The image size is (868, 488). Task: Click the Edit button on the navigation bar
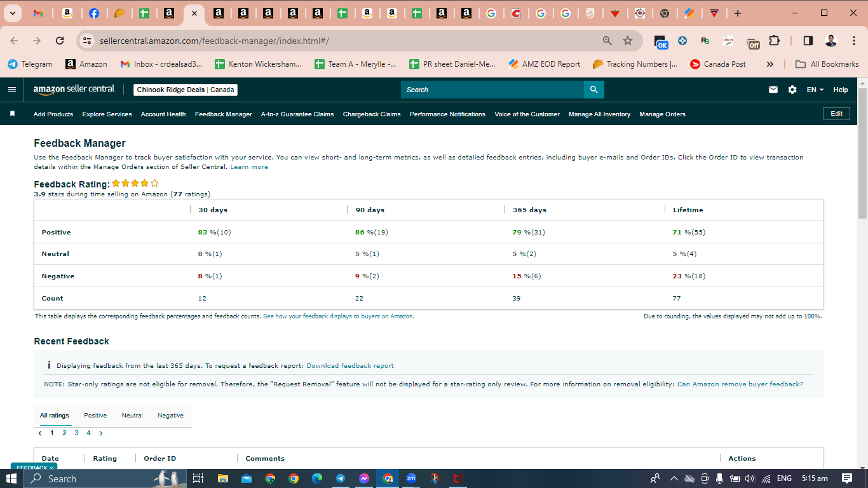[x=836, y=114]
